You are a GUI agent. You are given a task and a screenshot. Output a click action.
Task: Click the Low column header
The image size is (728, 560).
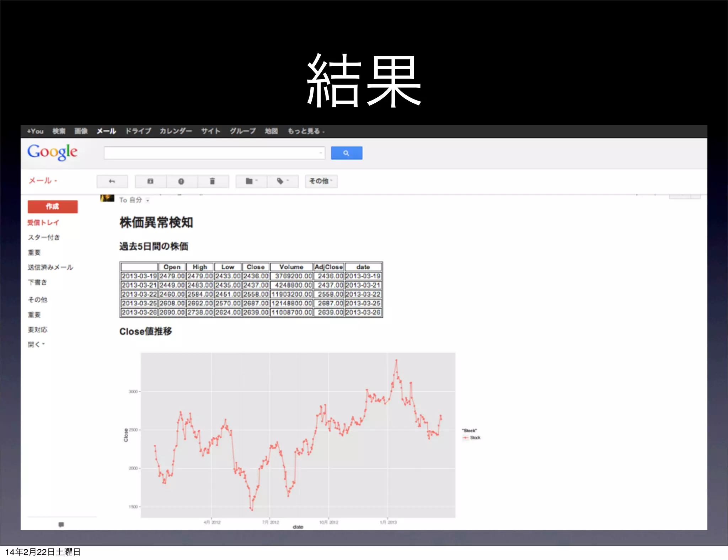(228, 267)
